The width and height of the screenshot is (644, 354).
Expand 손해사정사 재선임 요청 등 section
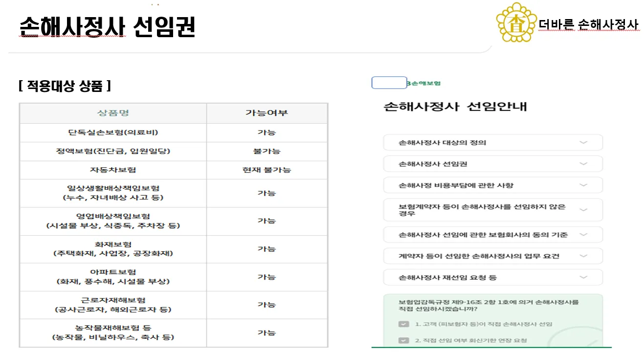[x=493, y=277]
